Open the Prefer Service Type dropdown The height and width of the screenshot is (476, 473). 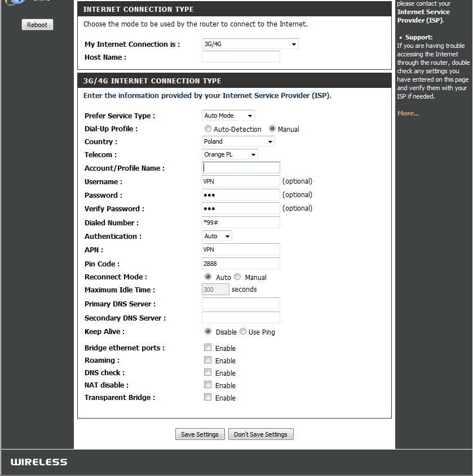(228, 115)
